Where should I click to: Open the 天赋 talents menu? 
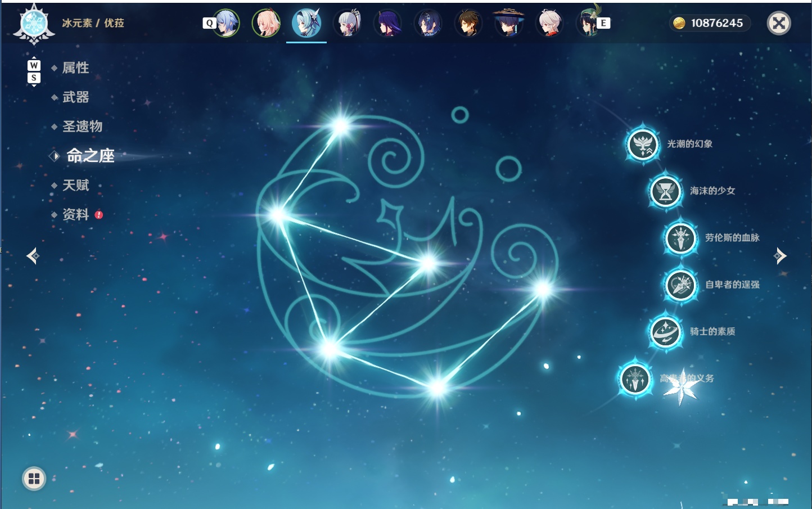coord(76,185)
